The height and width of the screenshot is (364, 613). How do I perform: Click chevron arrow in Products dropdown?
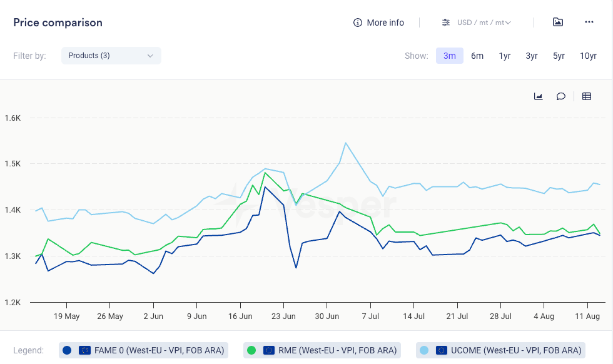click(x=150, y=56)
